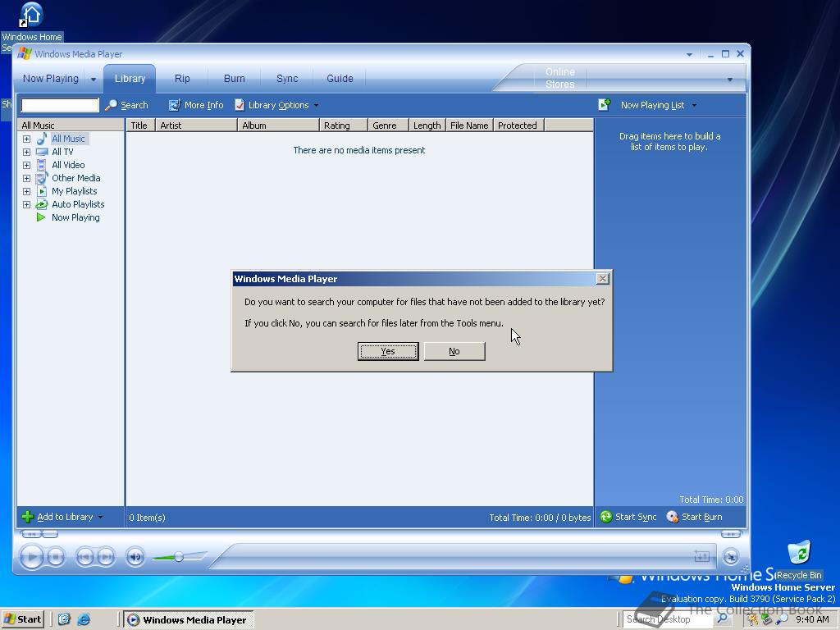Click the Windows Media Player taskbar button
Viewport: 840px width, 630px height.
pos(189,620)
